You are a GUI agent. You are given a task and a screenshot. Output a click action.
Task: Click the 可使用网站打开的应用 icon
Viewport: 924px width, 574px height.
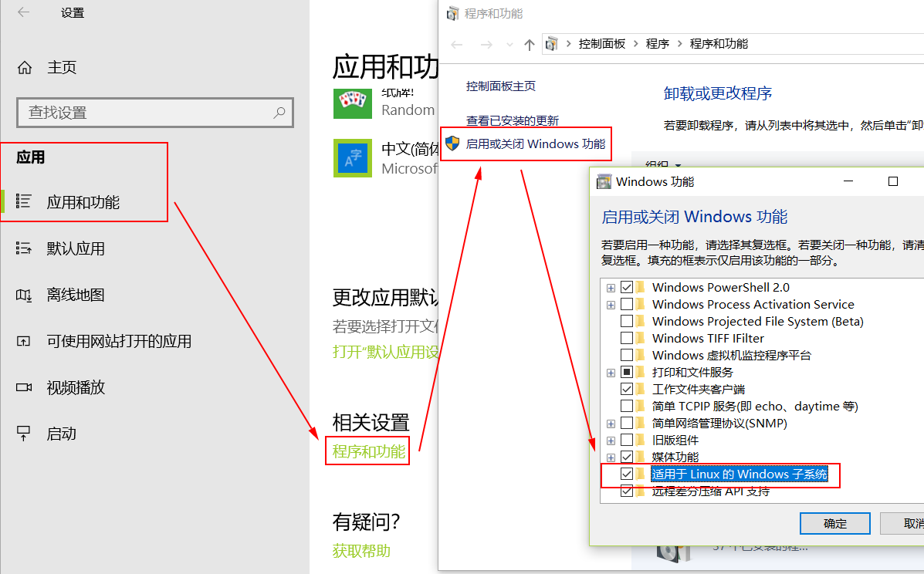click(x=24, y=341)
